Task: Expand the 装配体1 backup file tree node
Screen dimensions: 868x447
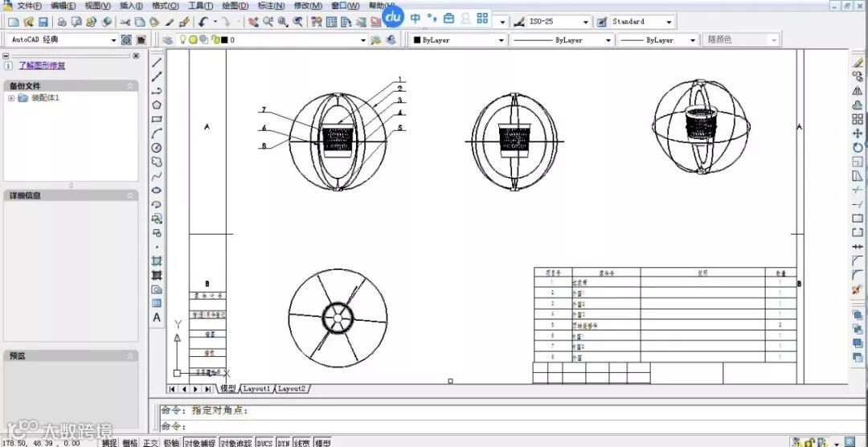Action: 11,98
